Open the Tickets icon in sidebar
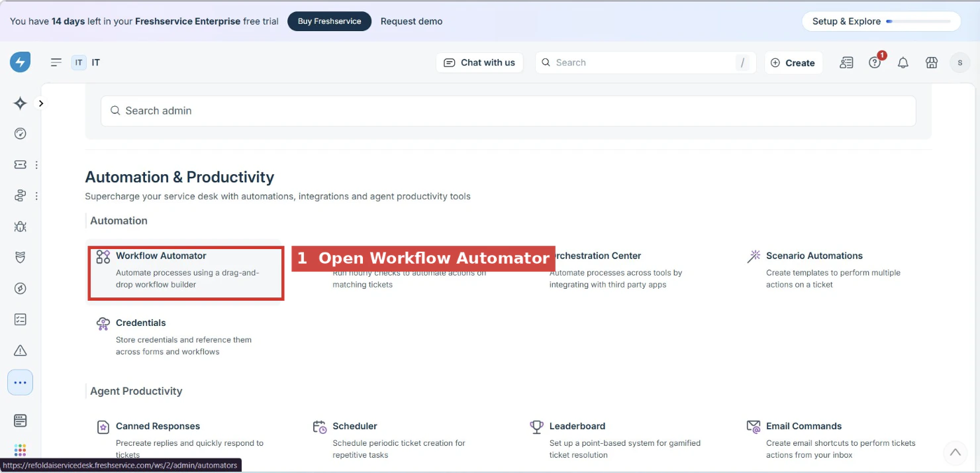The image size is (980, 473). (21, 164)
